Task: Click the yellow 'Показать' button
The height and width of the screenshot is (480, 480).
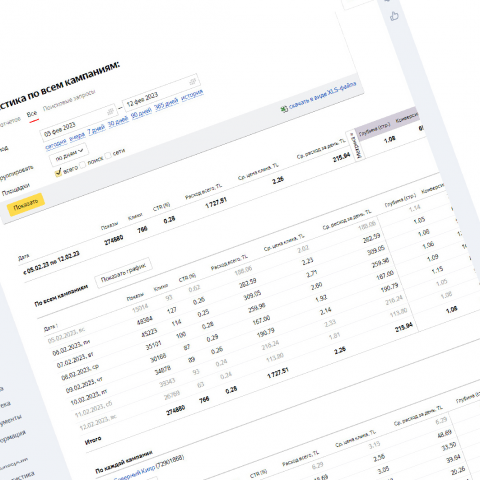Action: point(26,204)
